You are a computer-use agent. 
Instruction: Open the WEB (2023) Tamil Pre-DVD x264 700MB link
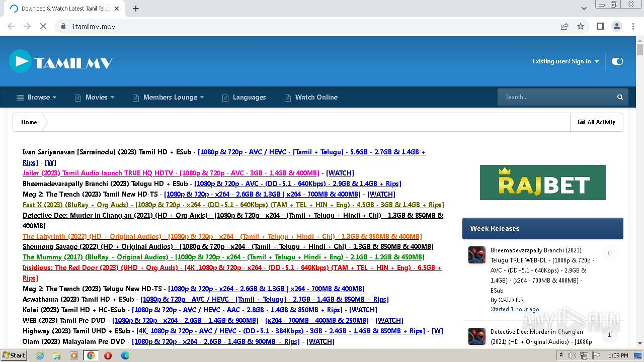coord(317,320)
